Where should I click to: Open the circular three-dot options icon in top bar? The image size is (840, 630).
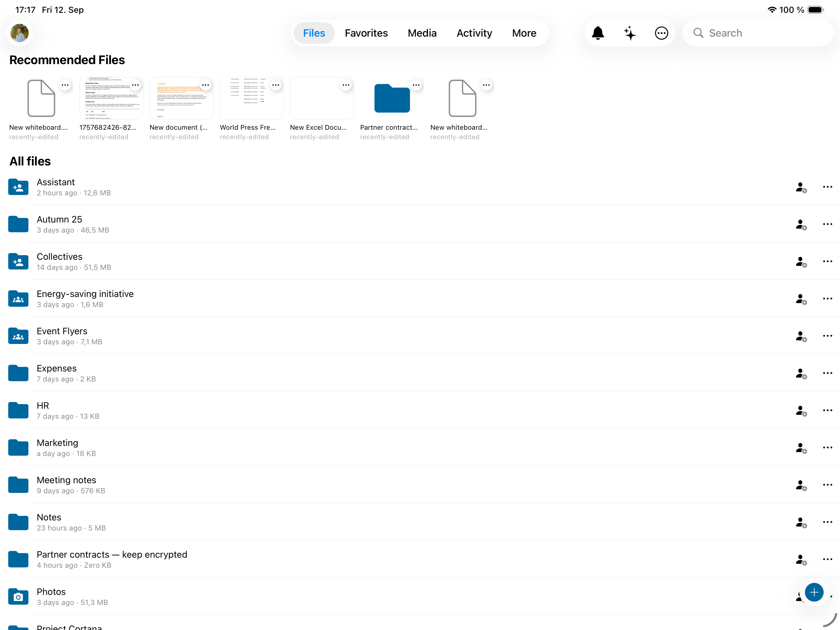point(661,33)
